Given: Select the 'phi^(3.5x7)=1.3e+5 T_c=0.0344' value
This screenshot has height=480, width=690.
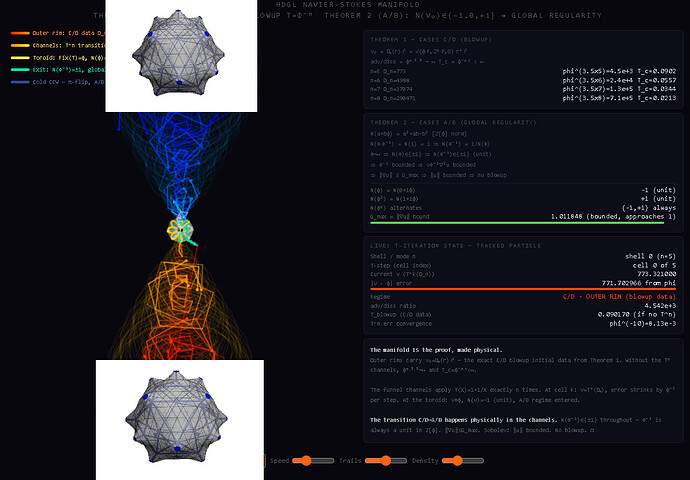Looking at the screenshot, I should 619,89.
